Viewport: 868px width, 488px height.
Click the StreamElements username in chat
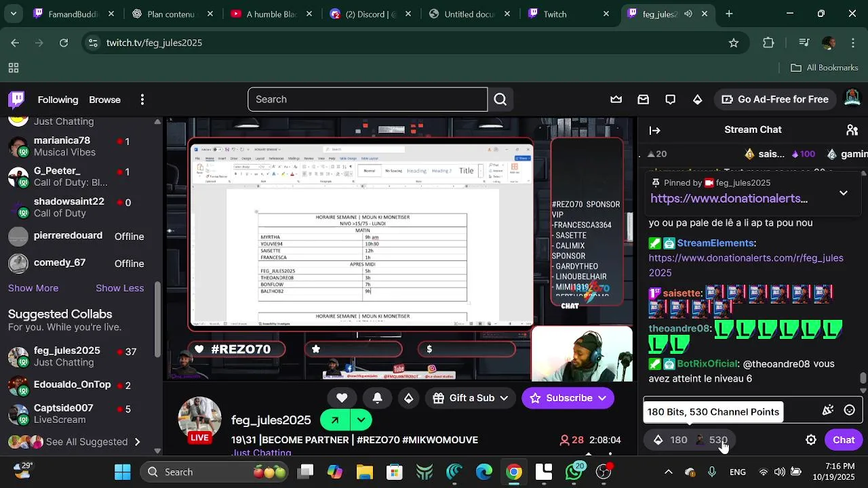[x=715, y=243]
